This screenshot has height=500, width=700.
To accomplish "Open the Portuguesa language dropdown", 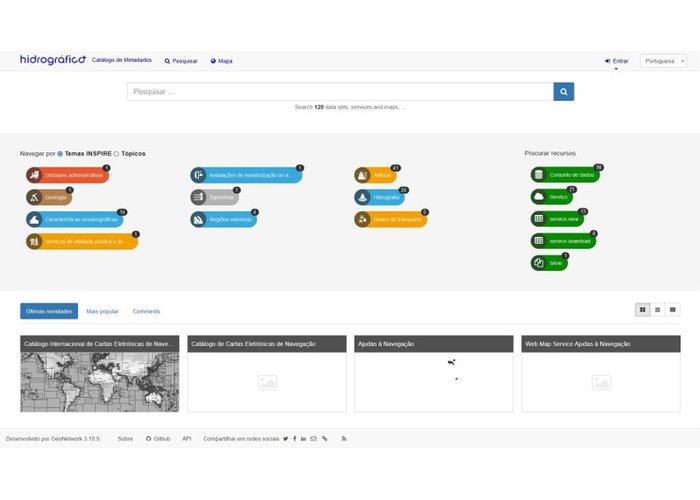I will 663,61.
